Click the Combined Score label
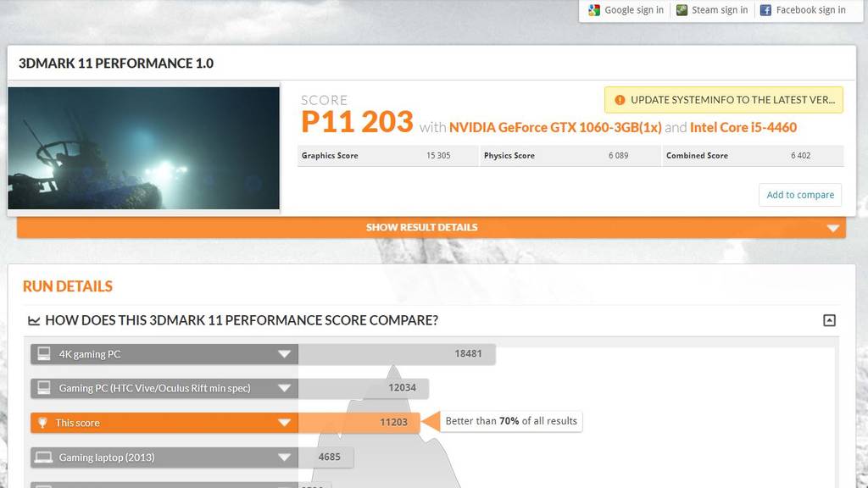The width and height of the screenshot is (868, 488). [697, 156]
